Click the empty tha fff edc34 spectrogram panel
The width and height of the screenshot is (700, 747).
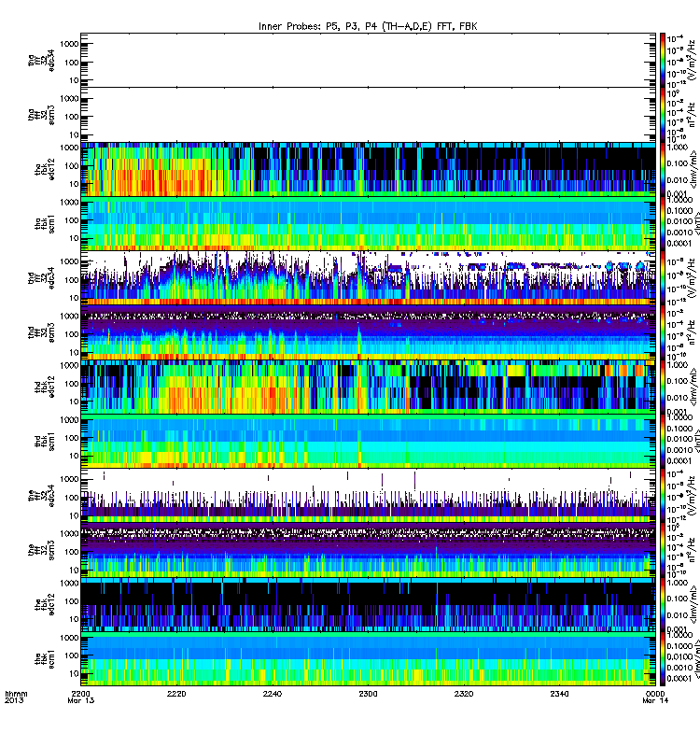coord(368,60)
